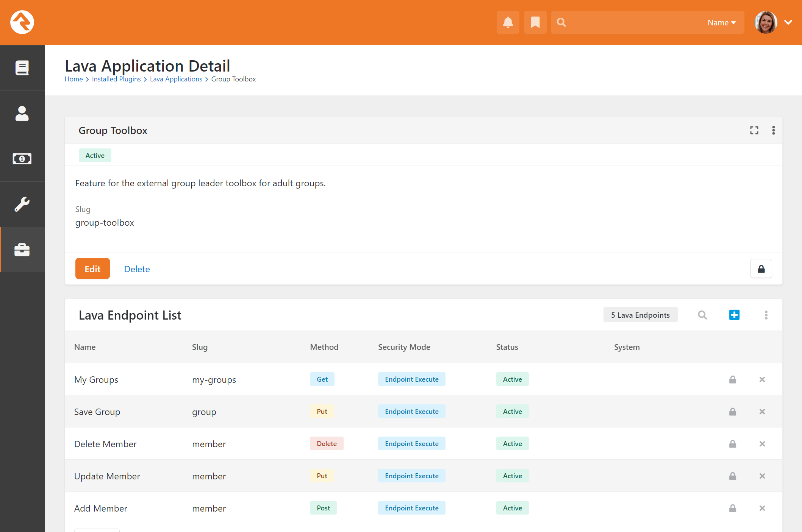
Task: Open the Tools wrench sidebar icon
Action: [22, 204]
